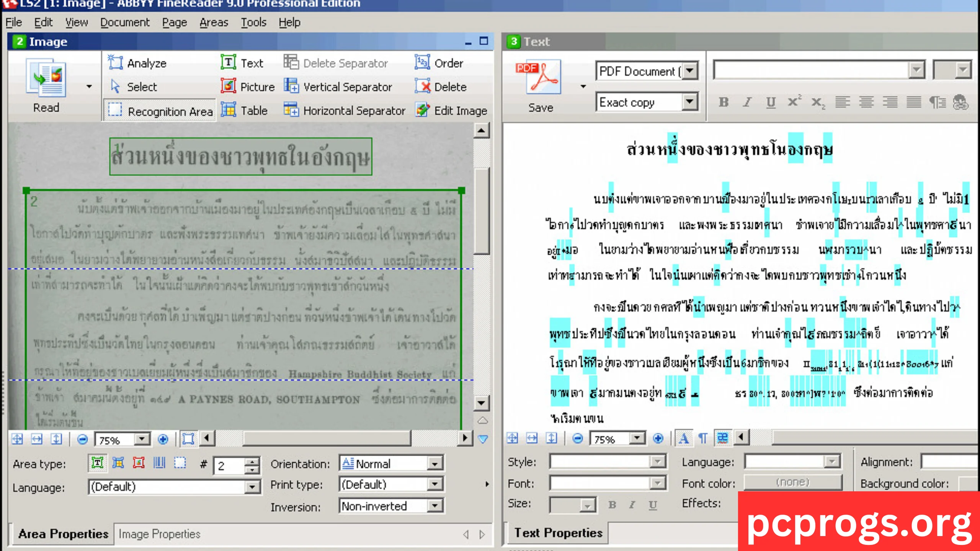The width and height of the screenshot is (980, 551).
Task: Expand Area Properties Language dropdown
Action: click(252, 487)
